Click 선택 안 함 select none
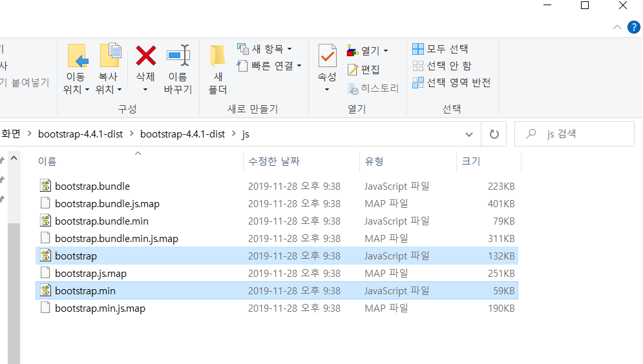The image size is (643, 364). click(x=441, y=66)
